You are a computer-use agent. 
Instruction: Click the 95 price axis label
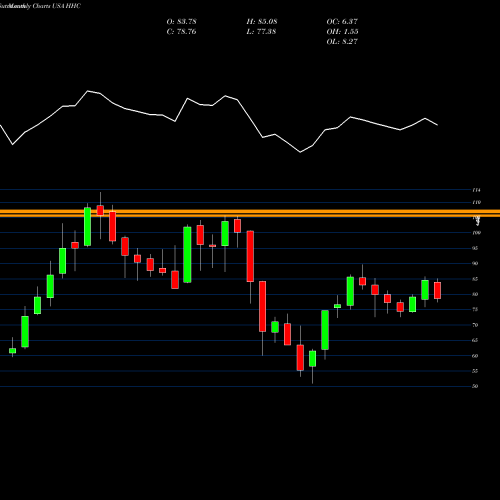475,248
